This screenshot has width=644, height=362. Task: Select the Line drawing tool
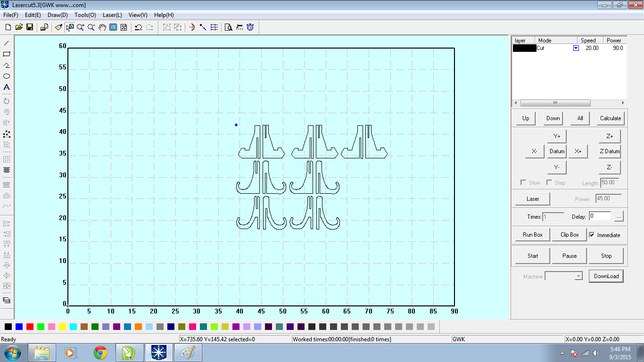7,43
